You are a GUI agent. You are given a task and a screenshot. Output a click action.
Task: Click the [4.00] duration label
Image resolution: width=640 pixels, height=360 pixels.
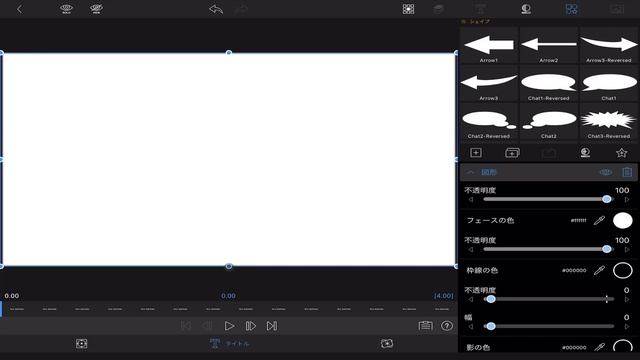click(x=444, y=296)
